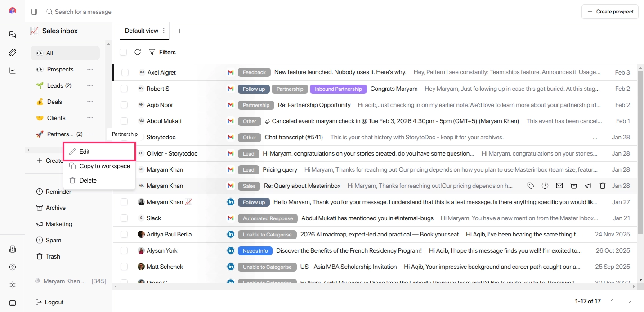Check the checkbox on Axel Aigret's email
The height and width of the screenshot is (312, 644).
click(x=124, y=72)
